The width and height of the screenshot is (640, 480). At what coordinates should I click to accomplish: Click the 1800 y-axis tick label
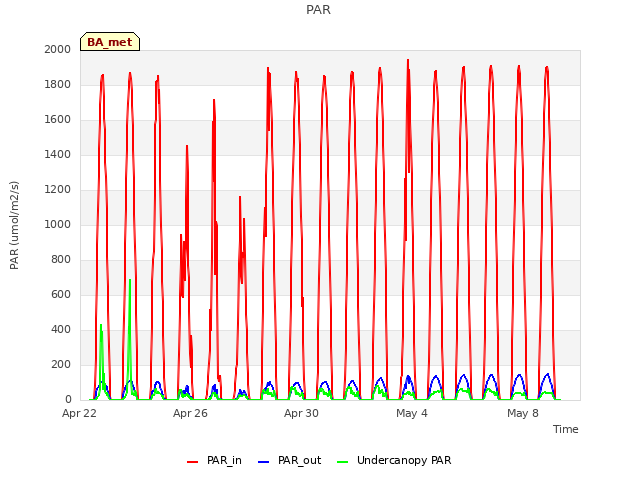(58, 84)
